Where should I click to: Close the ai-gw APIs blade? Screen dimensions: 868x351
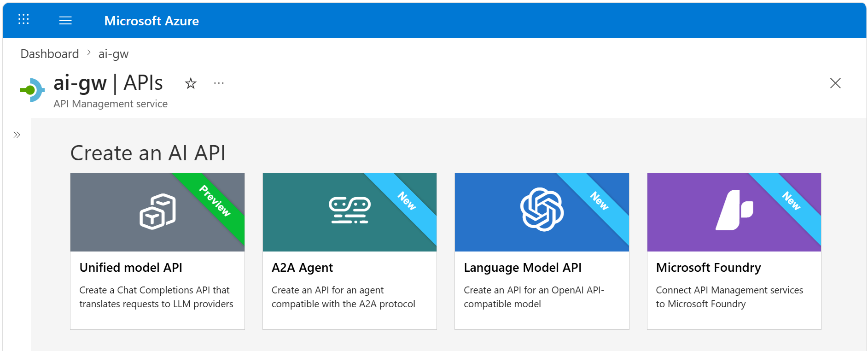835,83
